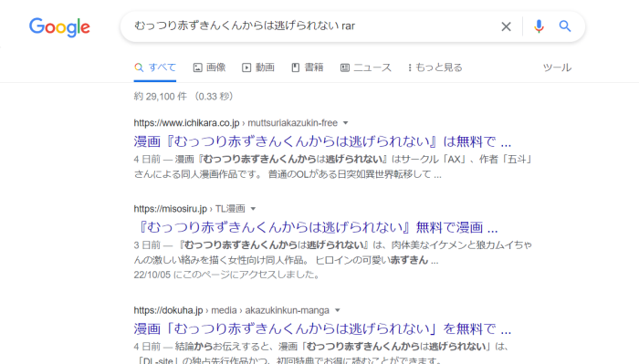The image size is (639, 364).
Task: Expand dropdown arrow beside dokuha.jp URL
Action: coord(338,310)
